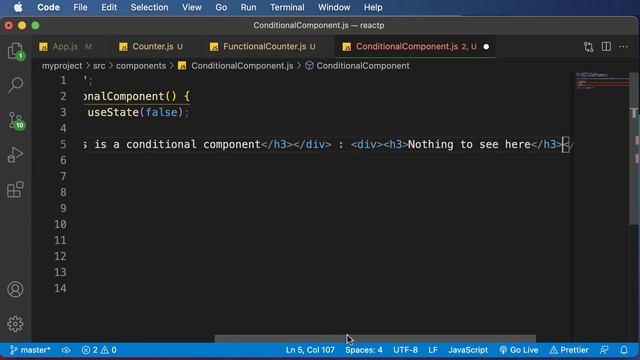Show problems: 2 errors 0 warnings
This screenshot has height=360, width=640.
(x=99, y=350)
